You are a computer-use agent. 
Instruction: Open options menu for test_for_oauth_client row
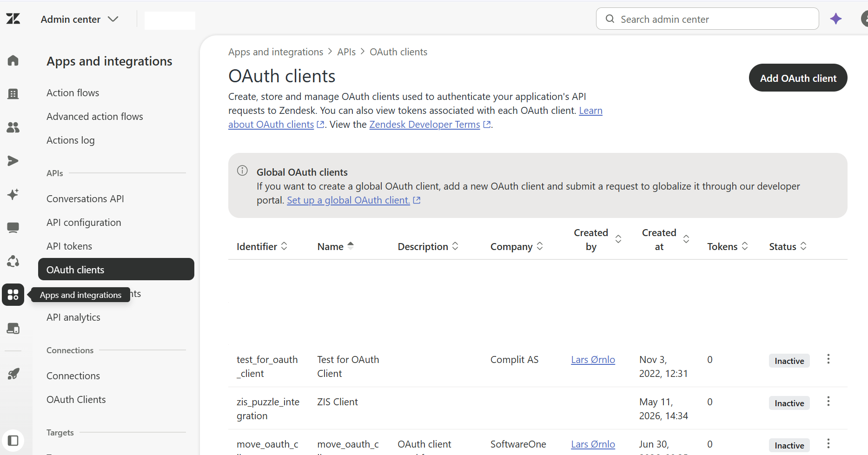click(x=828, y=359)
